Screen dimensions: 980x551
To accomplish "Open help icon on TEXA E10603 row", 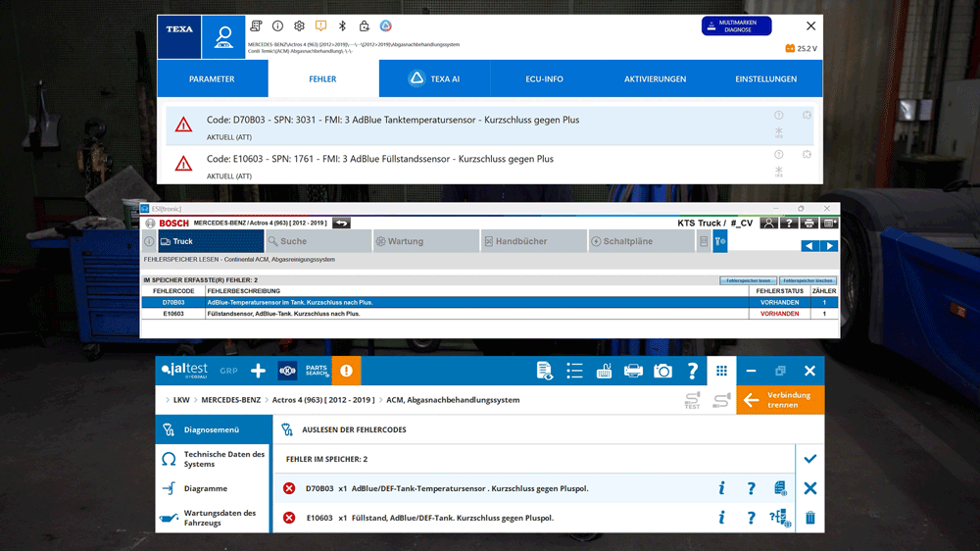I will 779,155.
